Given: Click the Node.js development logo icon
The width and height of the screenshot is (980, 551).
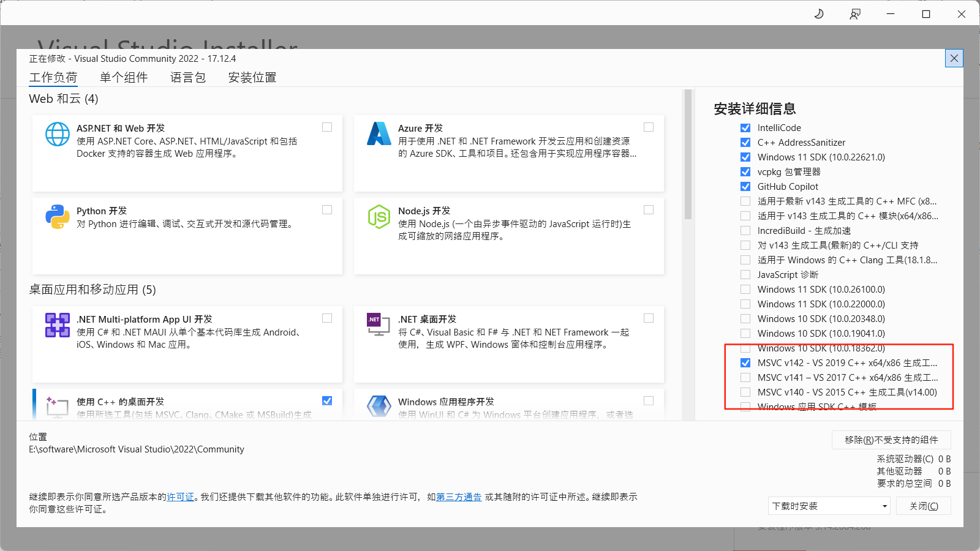Looking at the screenshot, I should tap(379, 217).
